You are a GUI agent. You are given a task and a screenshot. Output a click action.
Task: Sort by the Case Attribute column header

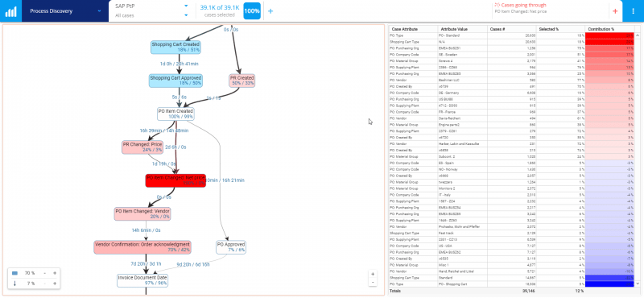413,29
